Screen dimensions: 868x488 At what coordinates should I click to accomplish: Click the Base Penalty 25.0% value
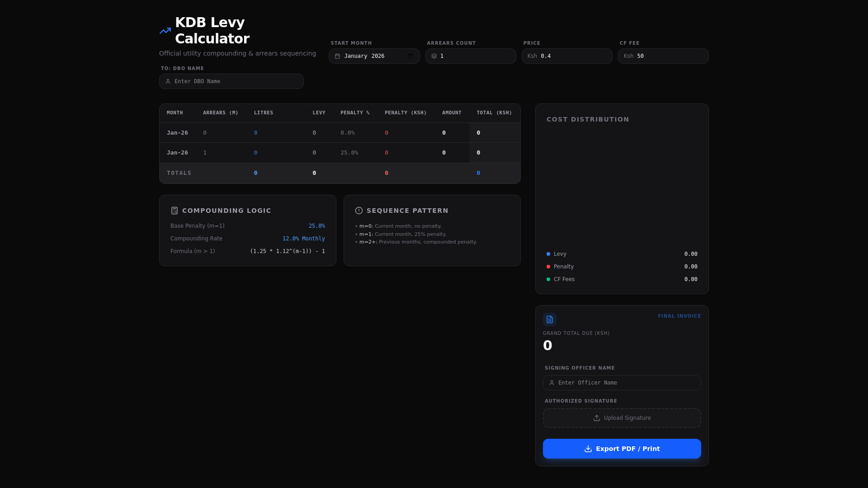(317, 226)
